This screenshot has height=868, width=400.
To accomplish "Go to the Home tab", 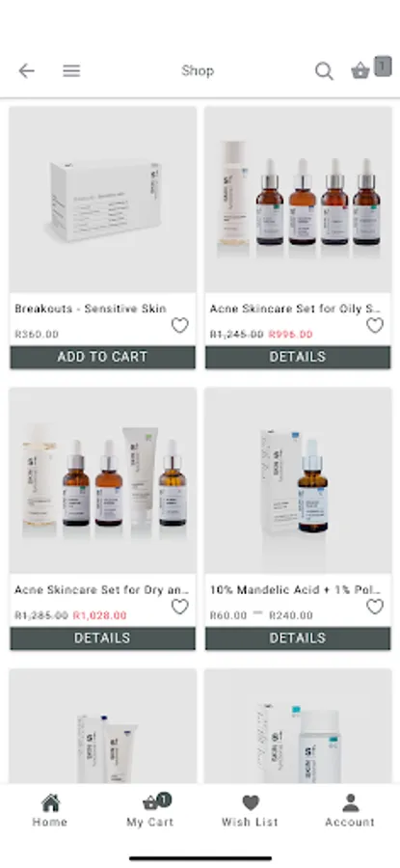I will 50,810.
